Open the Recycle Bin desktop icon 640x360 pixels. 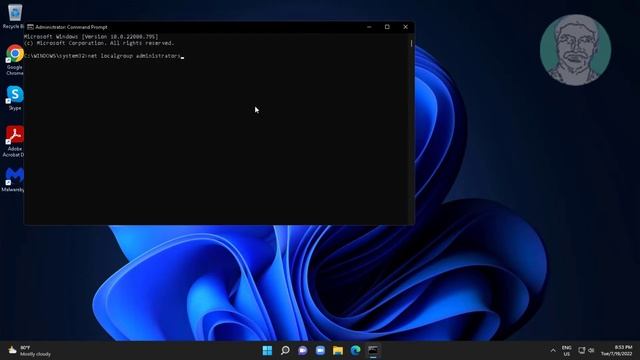pyautogui.click(x=15, y=16)
